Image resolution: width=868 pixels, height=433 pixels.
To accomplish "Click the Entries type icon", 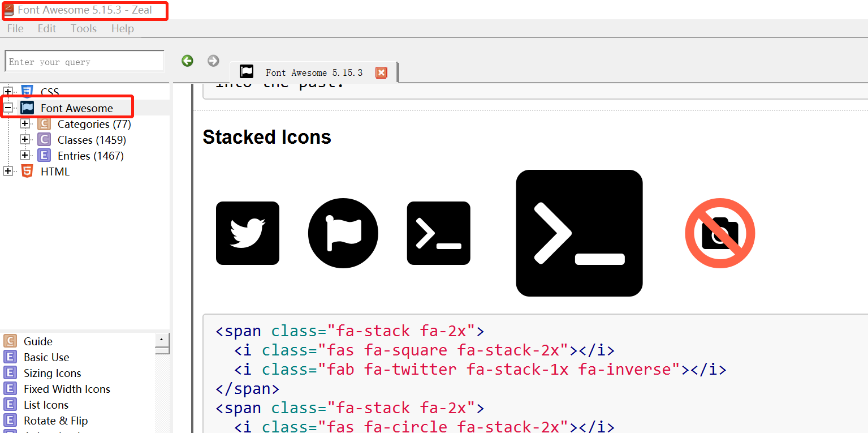I will point(44,155).
